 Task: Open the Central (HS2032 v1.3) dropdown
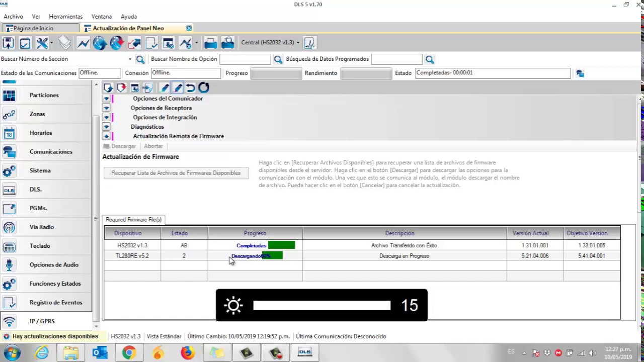(x=270, y=43)
